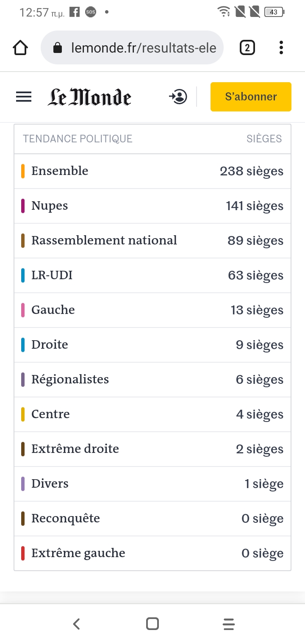Tap the site security padlock icon

click(58, 48)
